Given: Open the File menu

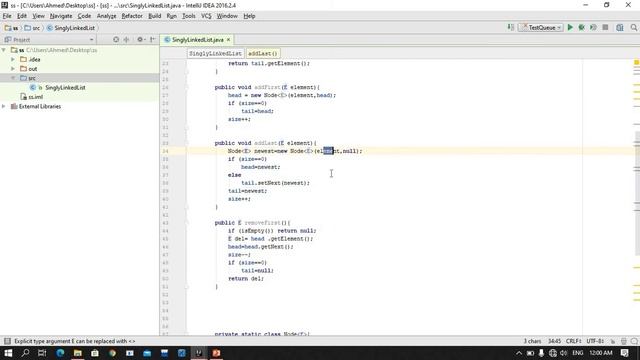Looking at the screenshot, I should pyautogui.click(x=7, y=16).
